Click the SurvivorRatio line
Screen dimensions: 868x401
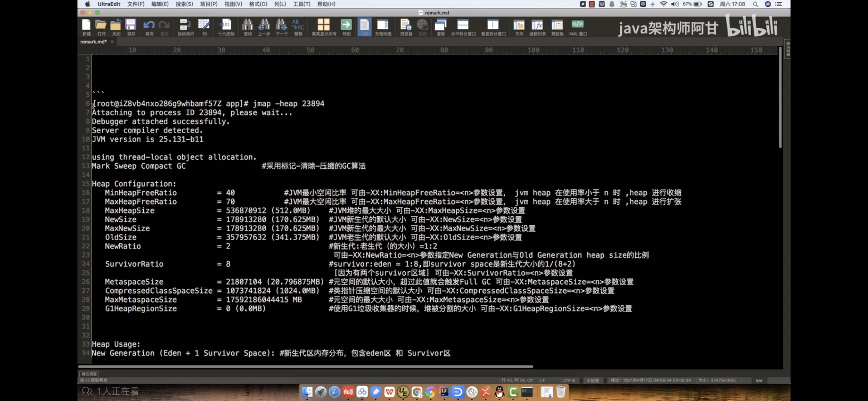(340, 264)
